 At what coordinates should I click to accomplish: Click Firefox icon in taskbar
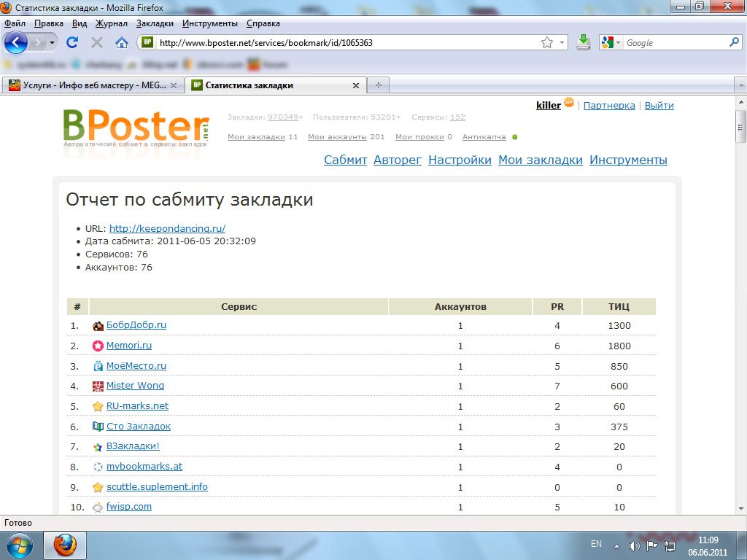click(65, 545)
